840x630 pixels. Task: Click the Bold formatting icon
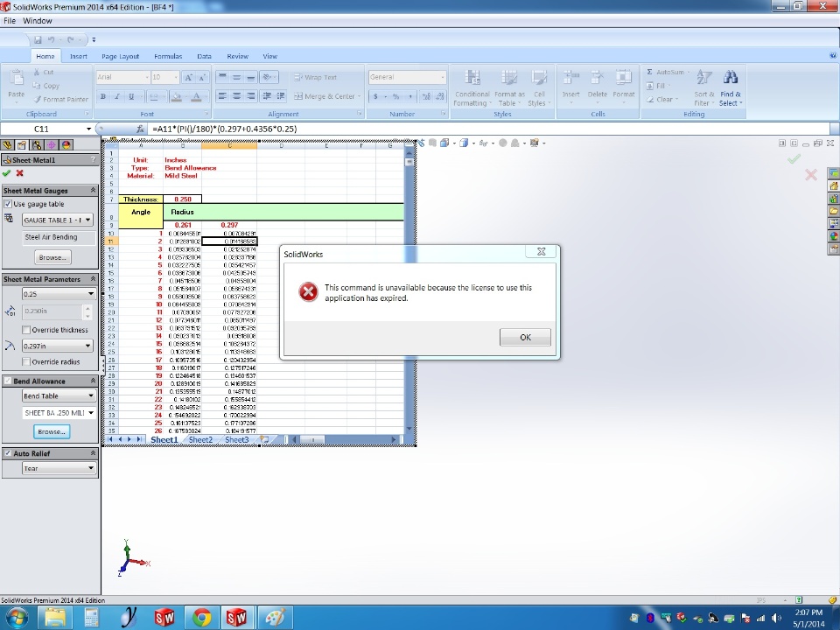tap(103, 96)
